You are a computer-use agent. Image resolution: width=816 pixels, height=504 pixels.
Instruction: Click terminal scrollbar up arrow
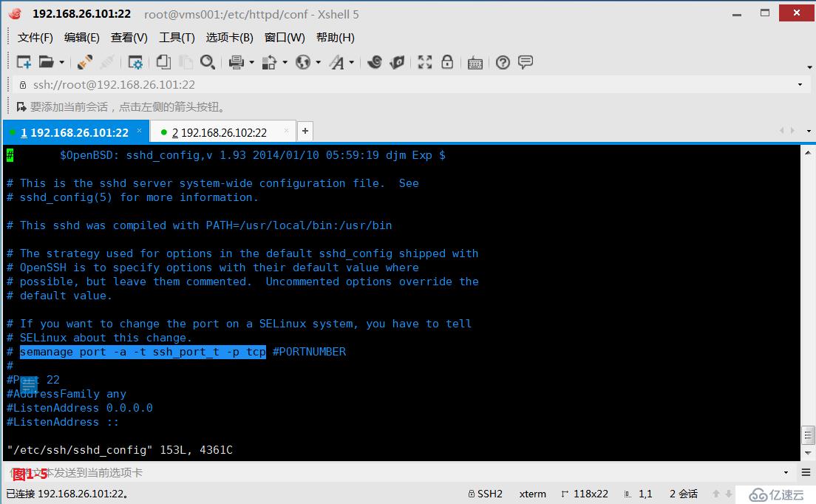click(808, 153)
